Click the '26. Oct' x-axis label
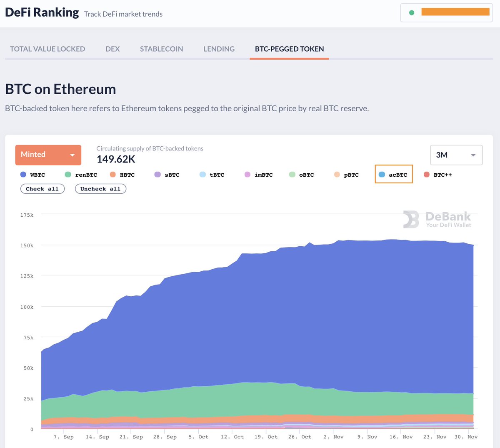Image resolution: width=500 pixels, height=448 pixels. [x=300, y=437]
